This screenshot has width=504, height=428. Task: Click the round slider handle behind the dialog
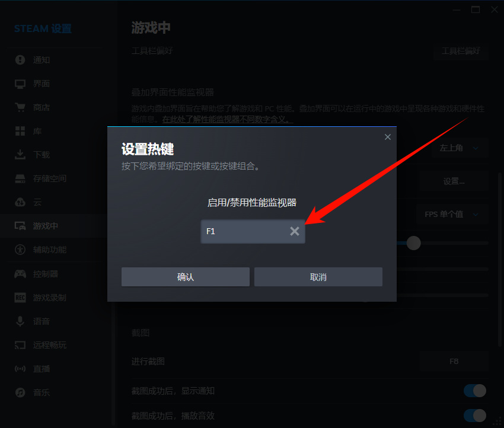coord(413,243)
